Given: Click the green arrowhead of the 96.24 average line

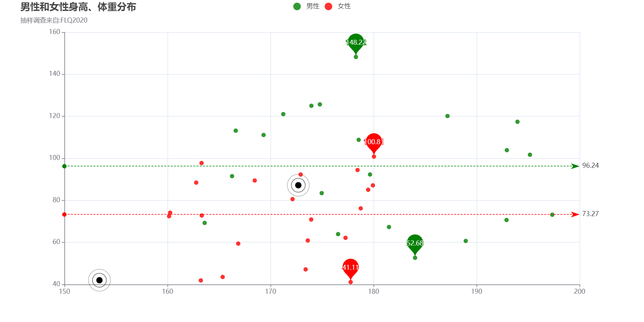Looking at the screenshot, I should (575, 166).
